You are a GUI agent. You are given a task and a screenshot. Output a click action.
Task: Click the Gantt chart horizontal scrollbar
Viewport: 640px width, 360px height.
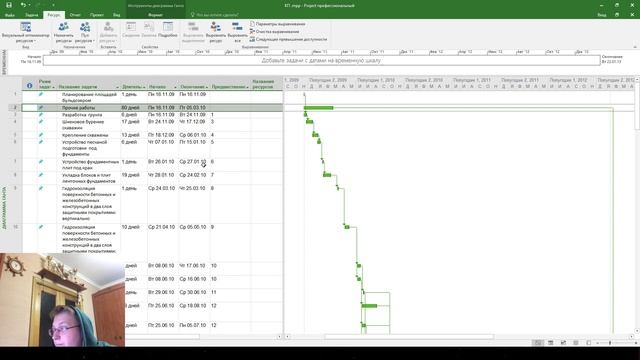[409, 337]
